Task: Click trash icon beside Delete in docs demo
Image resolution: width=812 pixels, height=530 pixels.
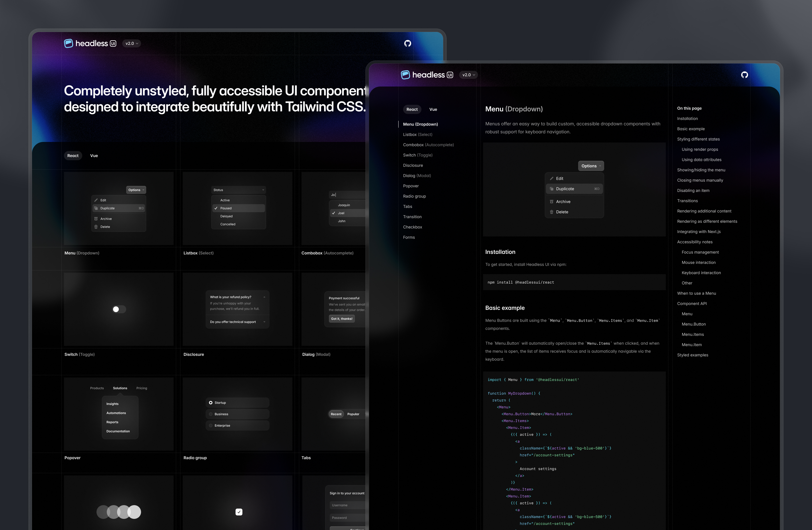Action: click(552, 212)
